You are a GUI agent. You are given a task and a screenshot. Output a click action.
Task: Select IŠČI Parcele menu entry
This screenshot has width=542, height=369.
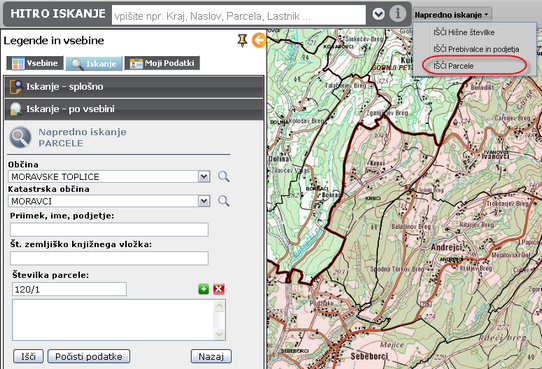[453, 66]
